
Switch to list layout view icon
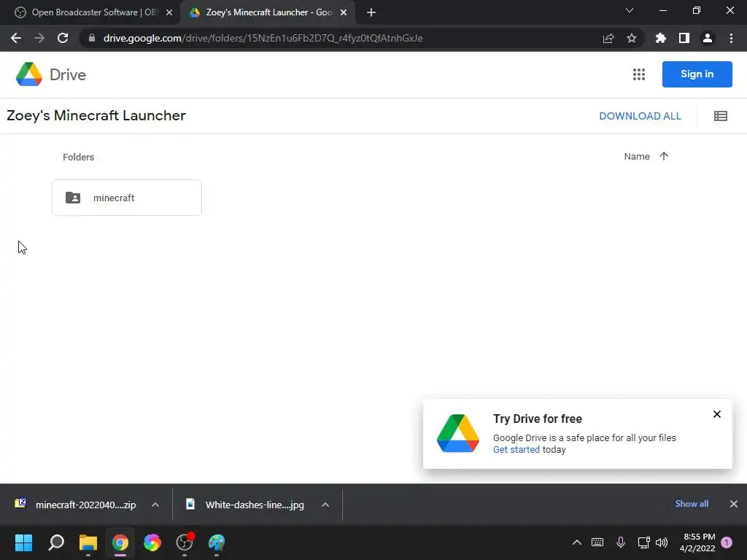(x=720, y=116)
